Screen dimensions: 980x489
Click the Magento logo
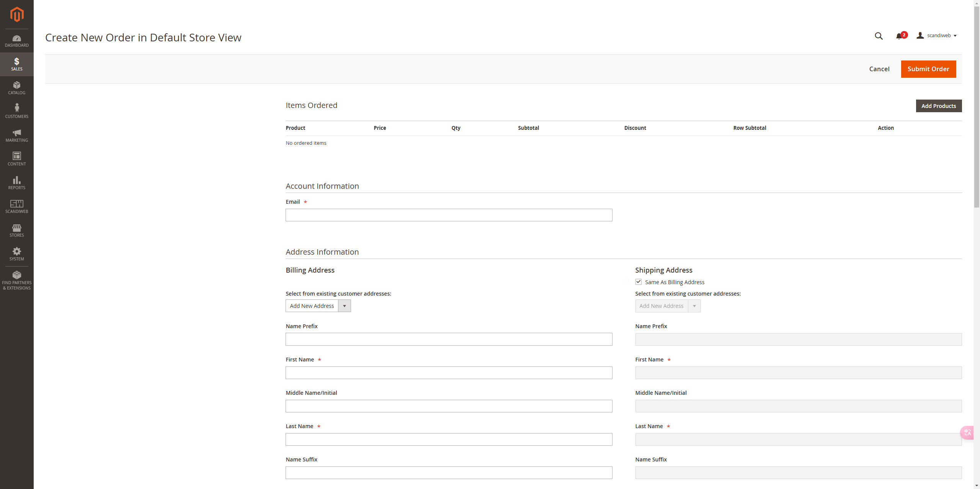pos(16,15)
